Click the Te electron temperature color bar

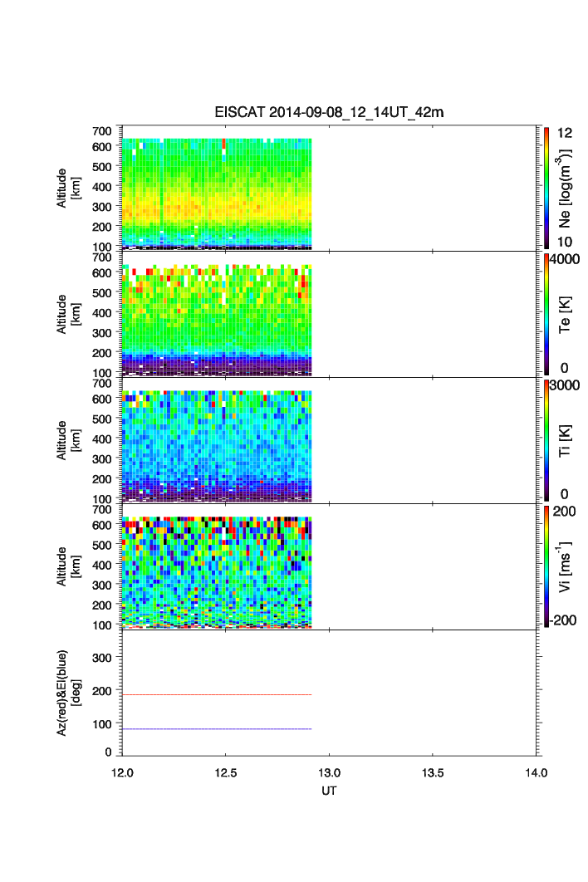546,315
